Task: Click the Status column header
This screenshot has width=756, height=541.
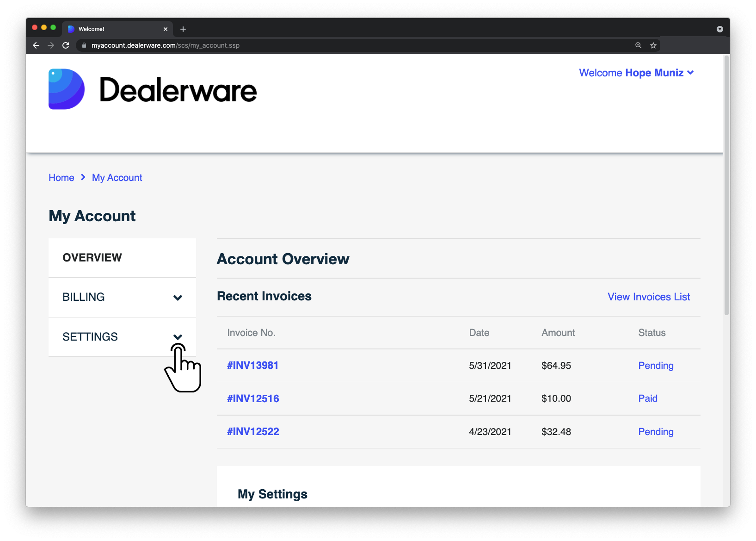Action: click(x=652, y=333)
